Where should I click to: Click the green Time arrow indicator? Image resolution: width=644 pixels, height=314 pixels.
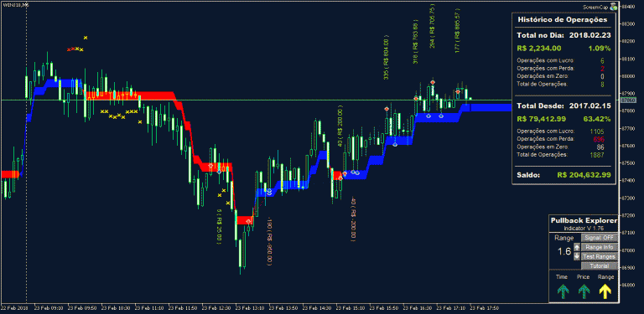[563, 291]
